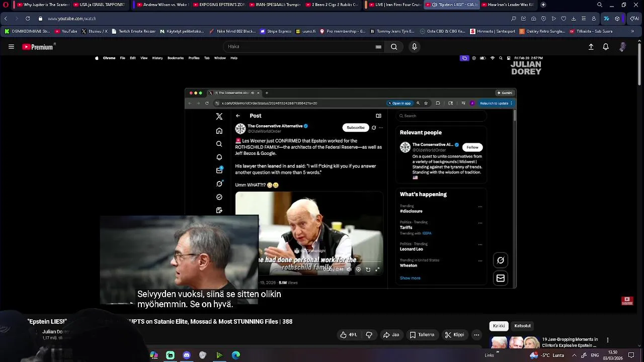Viewport: 644px width, 362px height.
Task: Open the Links toolbar chevron in taskbar
Action: pyautogui.click(x=497, y=352)
